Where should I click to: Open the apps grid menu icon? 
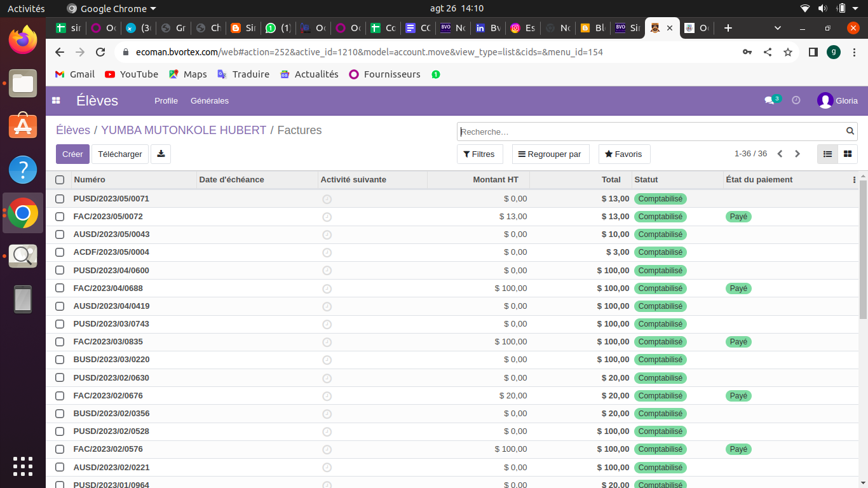(x=56, y=100)
